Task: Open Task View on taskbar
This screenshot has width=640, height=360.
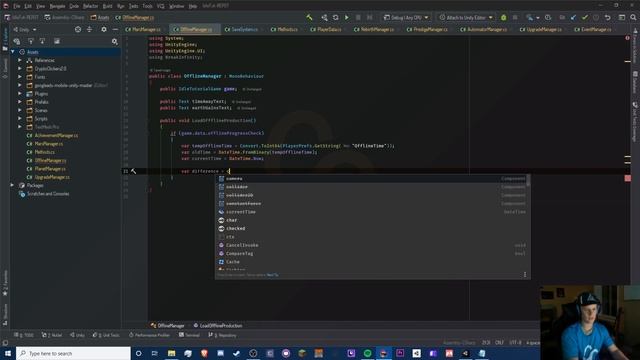Action: click(x=155, y=353)
